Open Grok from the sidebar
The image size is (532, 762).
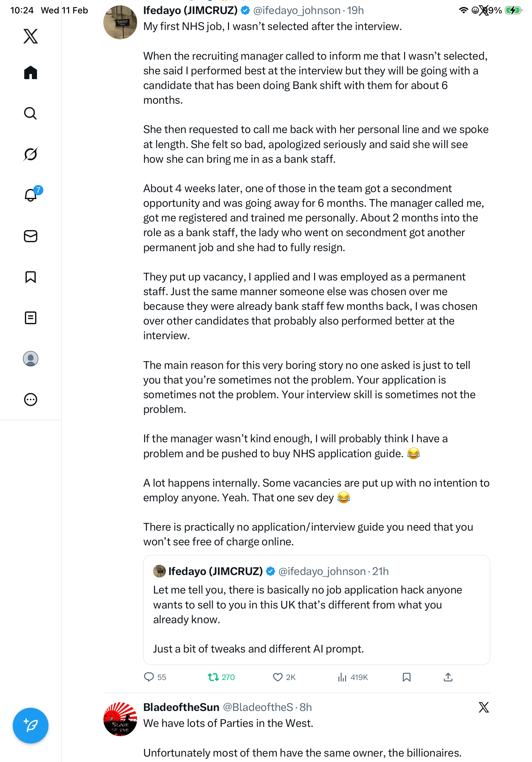point(31,154)
